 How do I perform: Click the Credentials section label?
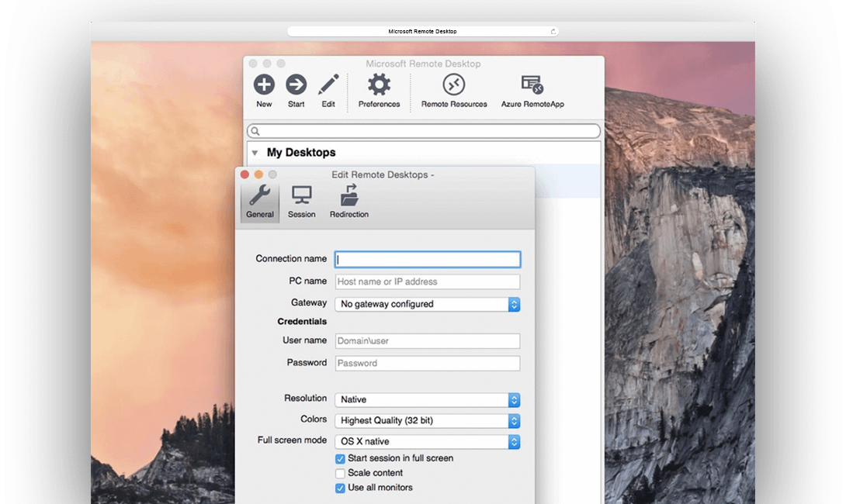click(x=302, y=321)
